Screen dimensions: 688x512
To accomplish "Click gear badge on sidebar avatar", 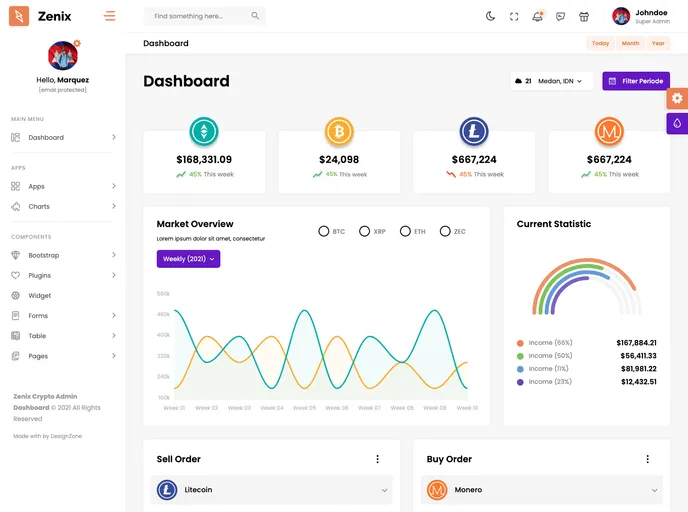I will coord(77,43).
